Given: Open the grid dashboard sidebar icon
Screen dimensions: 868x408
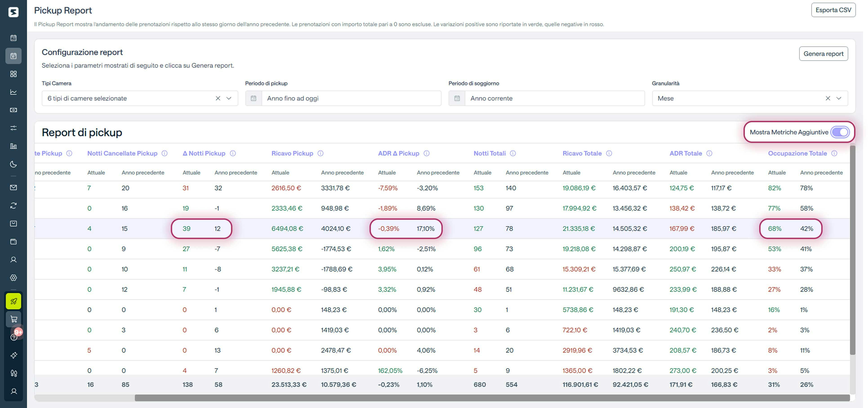Looking at the screenshot, I should (13, 74).
